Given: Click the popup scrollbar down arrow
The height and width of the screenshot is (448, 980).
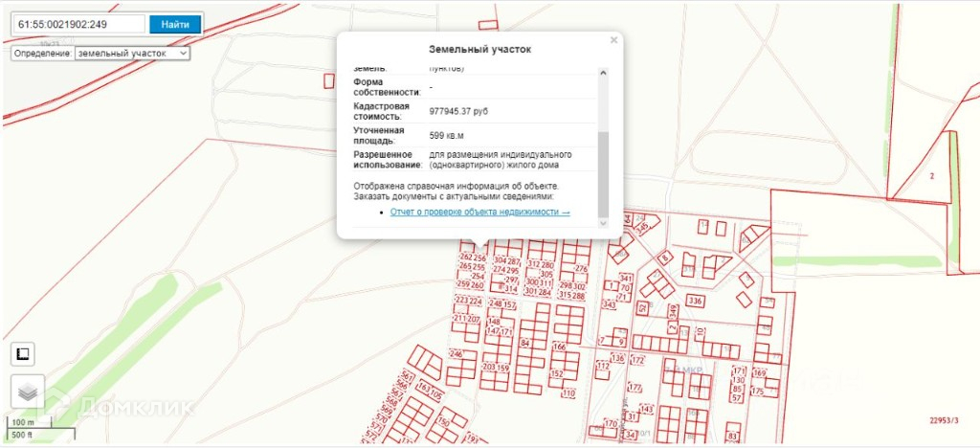Looking at the screenshot, I should click(x=603, y=222).
